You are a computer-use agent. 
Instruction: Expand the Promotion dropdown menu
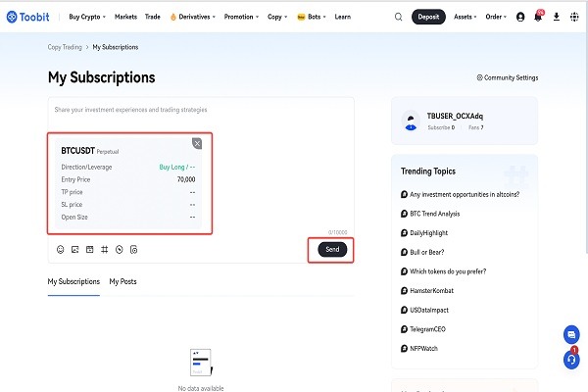point(241,17)
